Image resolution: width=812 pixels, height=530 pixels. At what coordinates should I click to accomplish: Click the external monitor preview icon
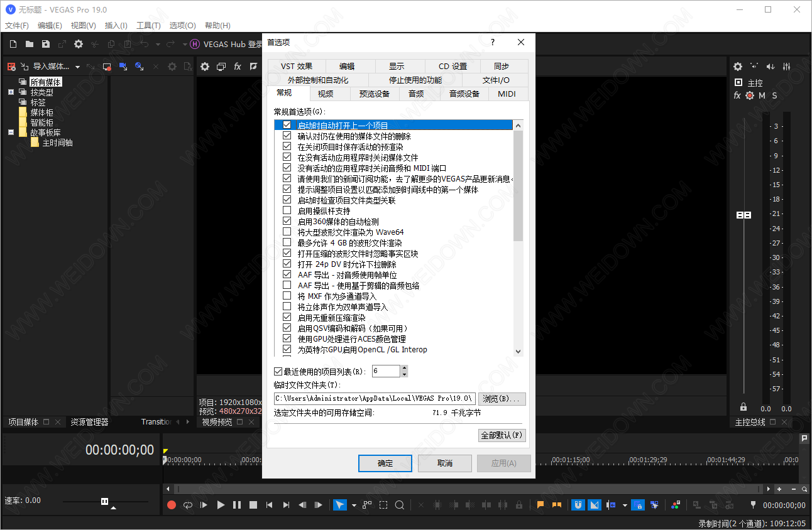(221, 67)
